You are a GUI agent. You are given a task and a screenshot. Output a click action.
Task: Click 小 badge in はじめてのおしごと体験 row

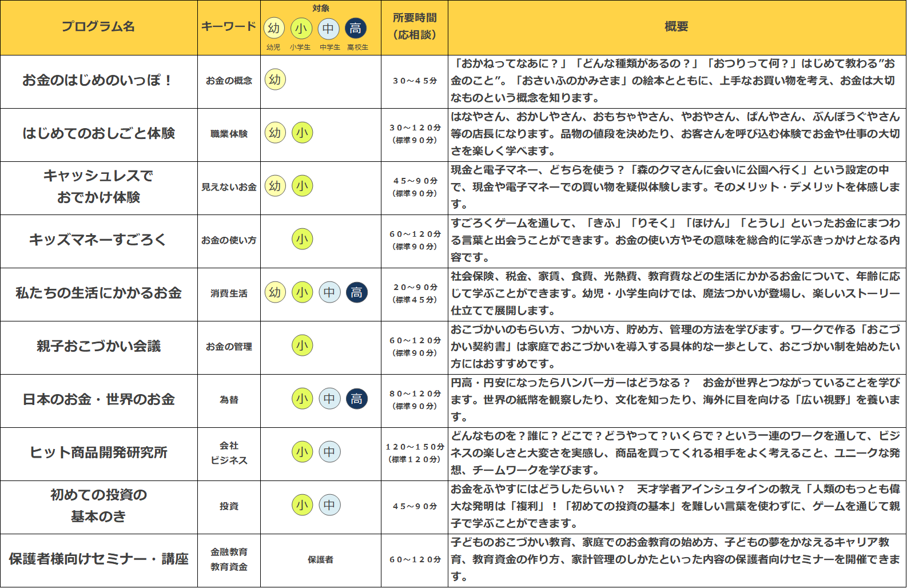303,133
